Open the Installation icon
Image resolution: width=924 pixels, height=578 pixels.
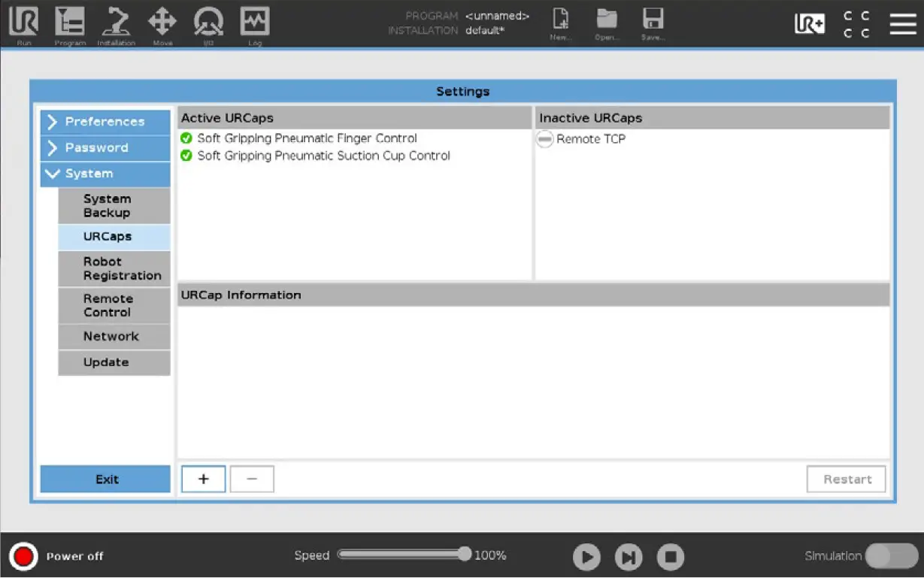116,24
